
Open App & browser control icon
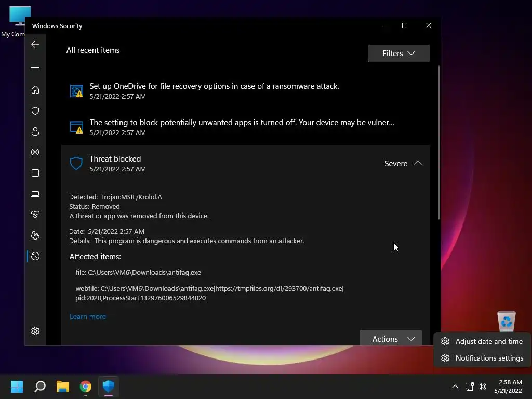pyautogui.click(x=35, y=173)
